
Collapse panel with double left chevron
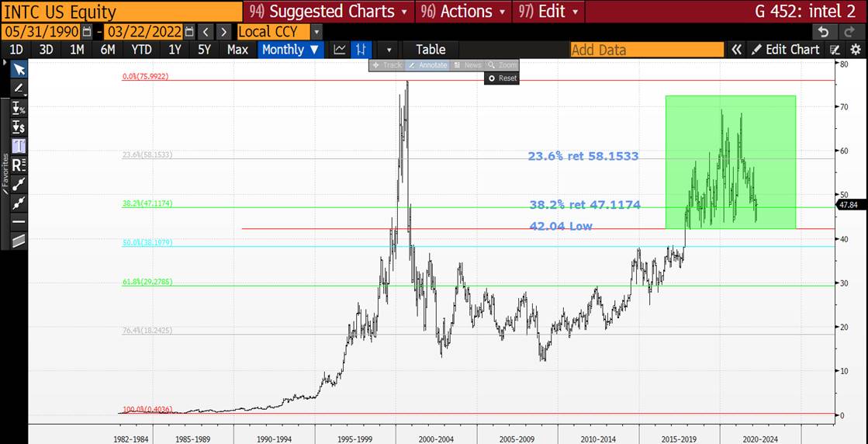(x=736, y=50)
